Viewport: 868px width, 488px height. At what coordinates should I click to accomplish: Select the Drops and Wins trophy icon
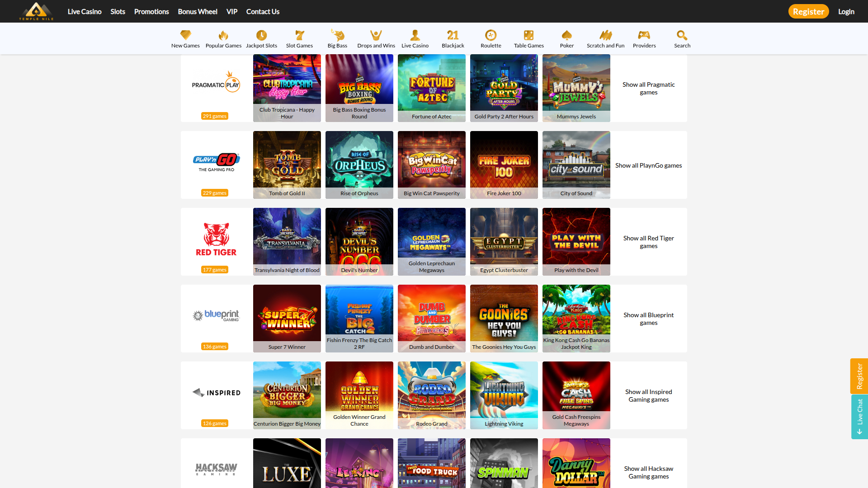coord(376,35)
